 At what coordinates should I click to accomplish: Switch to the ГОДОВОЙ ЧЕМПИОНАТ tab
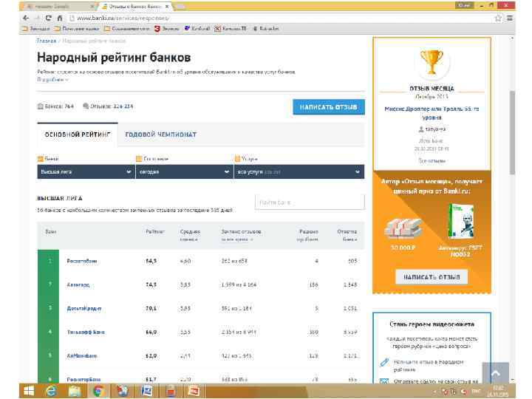click(161, 134)
